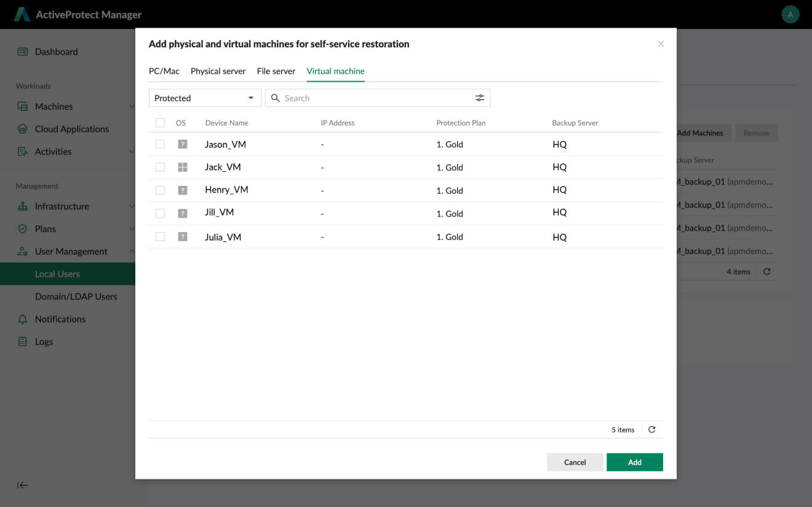Check the box next to Henry_VM

point(160,190)
